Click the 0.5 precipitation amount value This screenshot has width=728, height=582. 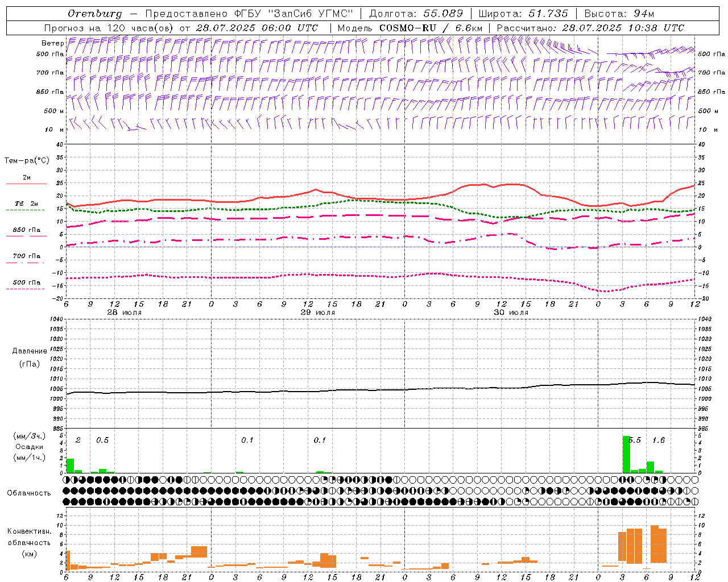pos(102,440)
